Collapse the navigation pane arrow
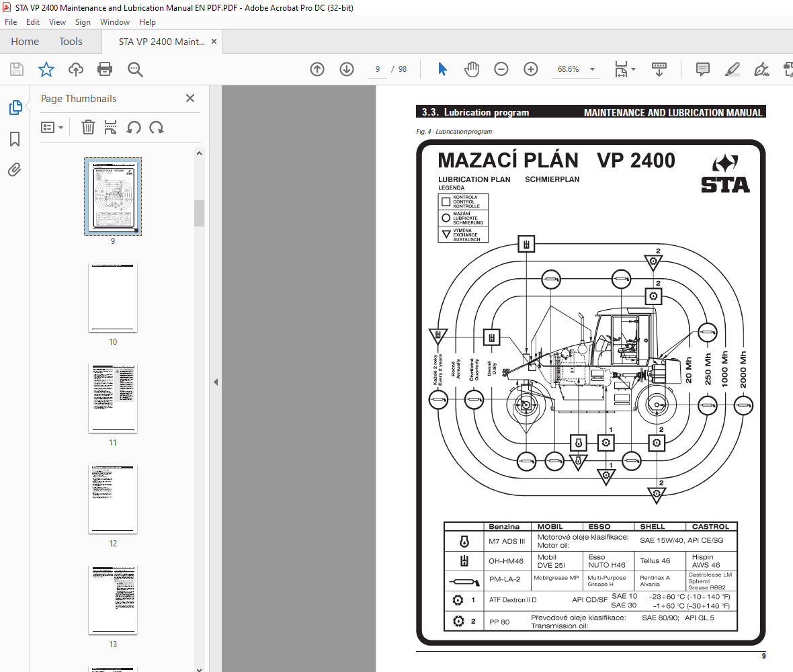The width and height of the screenshot is (793, 672). click(216, 382)
